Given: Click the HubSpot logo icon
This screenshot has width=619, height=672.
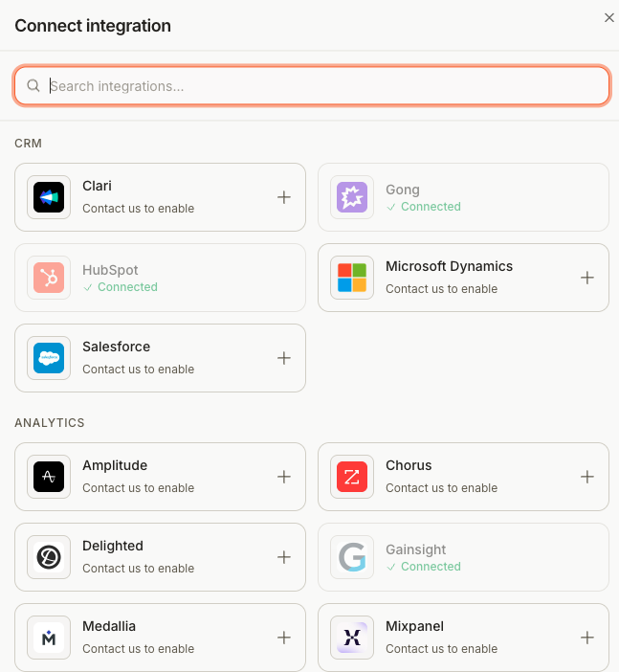Looking at the screenshot, I should 49,278.
